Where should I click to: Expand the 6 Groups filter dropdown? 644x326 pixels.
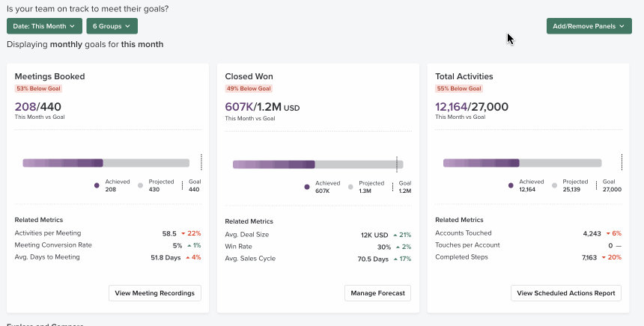point(112,26)
